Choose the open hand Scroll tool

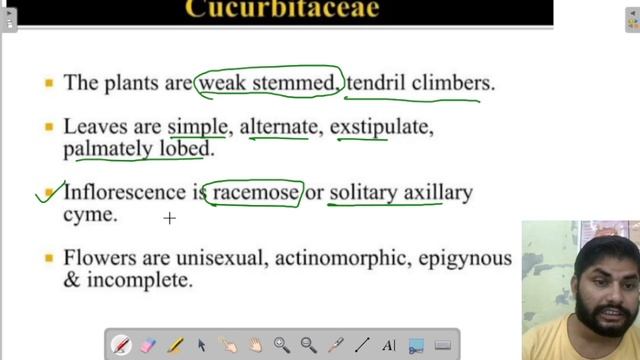[x=256, y=345]
